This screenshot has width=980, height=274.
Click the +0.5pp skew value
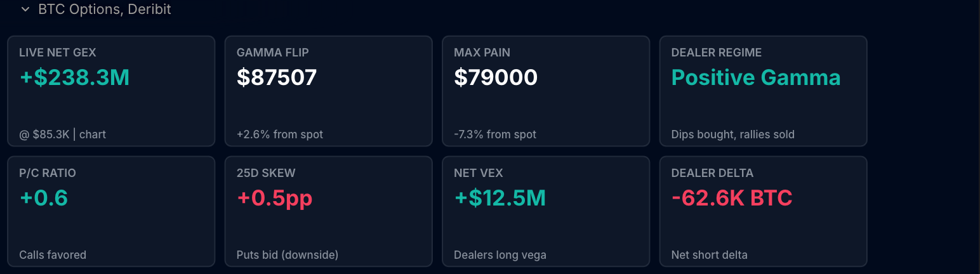click(x=275, y=198)
